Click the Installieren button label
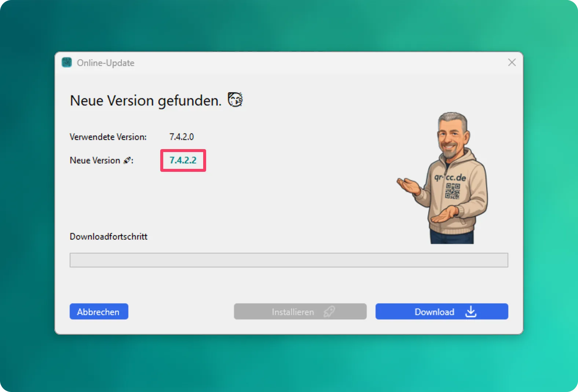This screenshot has height=392, width=578. (x=293, y=312)
